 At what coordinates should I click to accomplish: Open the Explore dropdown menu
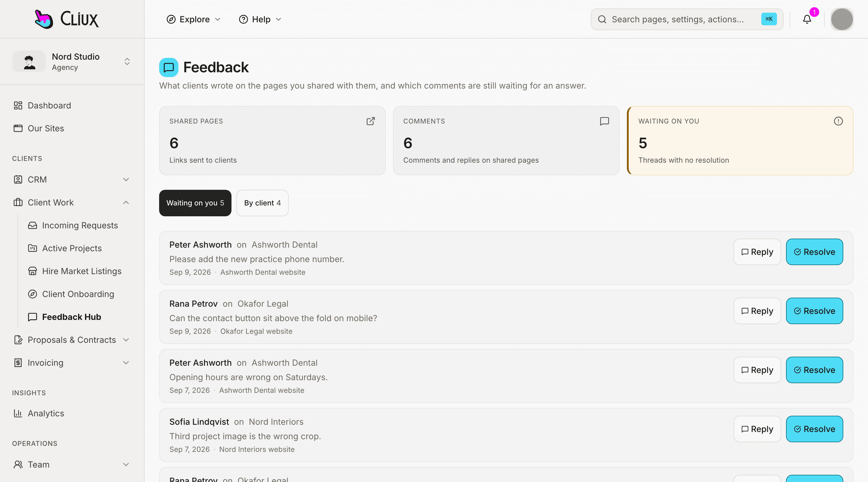[193, 19]
